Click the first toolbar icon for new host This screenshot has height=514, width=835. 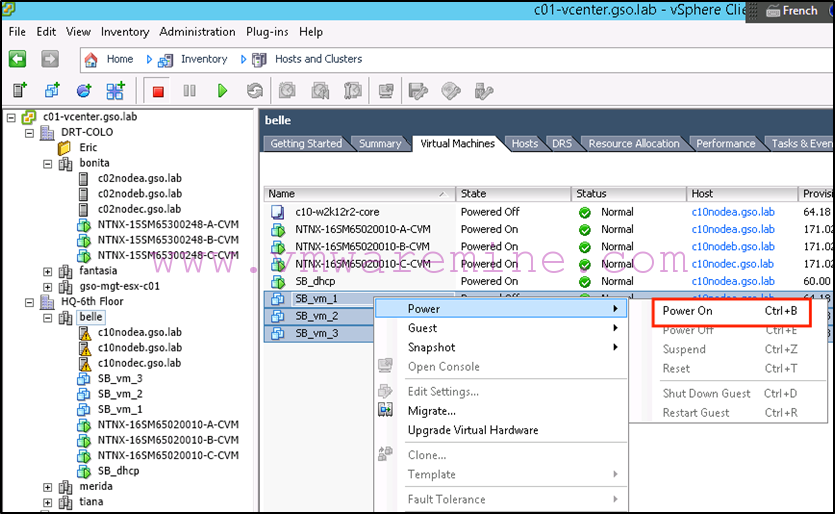click(x=20, y=91)
